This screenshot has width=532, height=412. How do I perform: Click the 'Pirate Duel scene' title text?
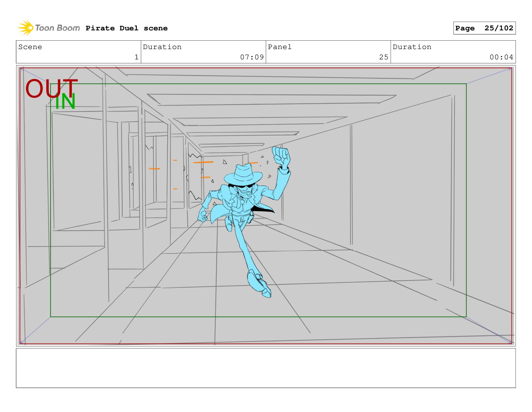click(x=127, y=28)
